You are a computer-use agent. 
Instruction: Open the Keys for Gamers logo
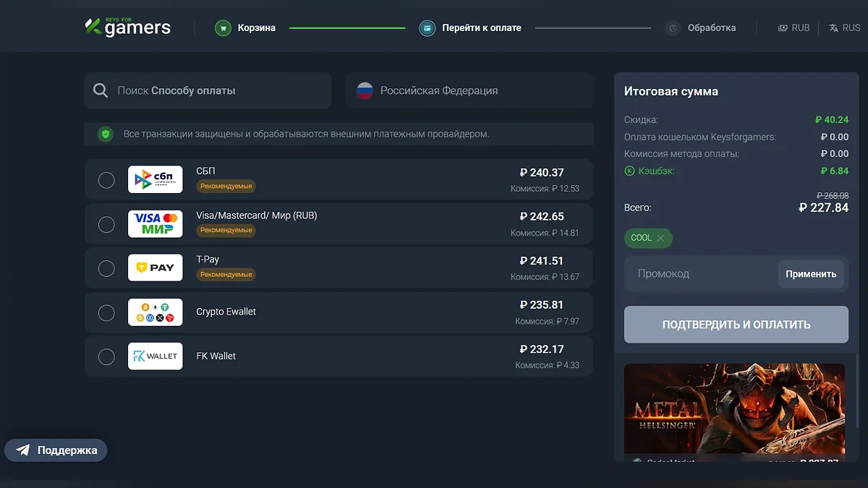point(128,27)
